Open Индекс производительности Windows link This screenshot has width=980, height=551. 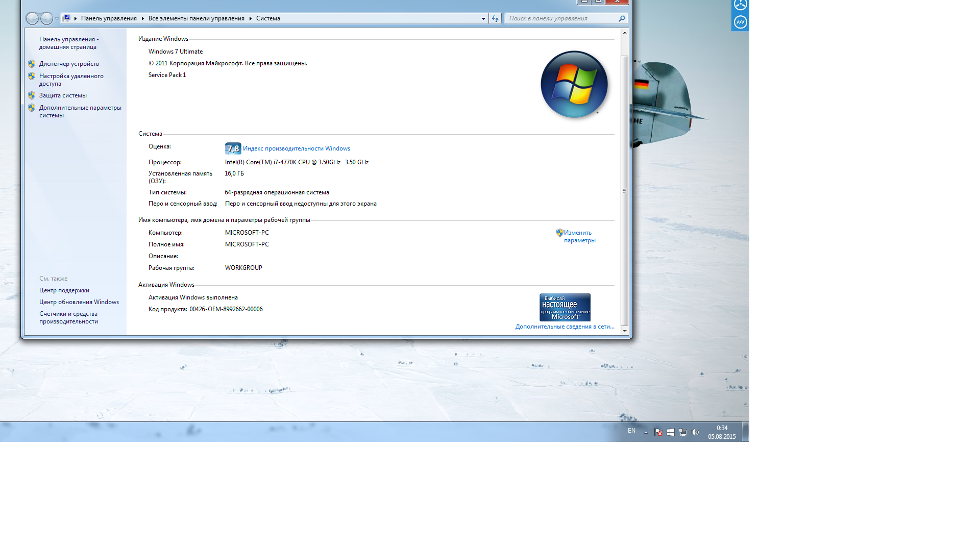click(297, 148)
